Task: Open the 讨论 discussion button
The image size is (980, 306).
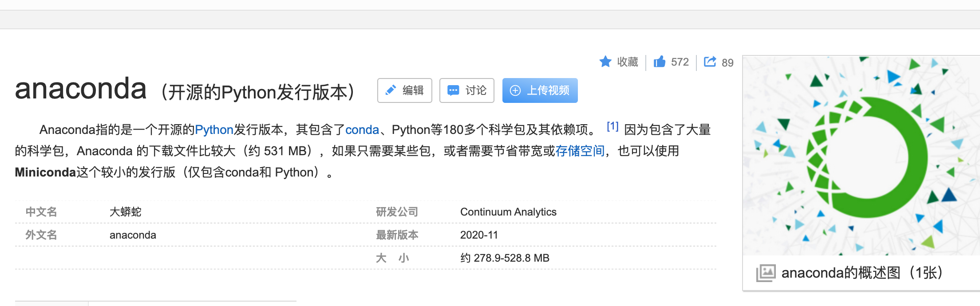Action: click(466, 90)
